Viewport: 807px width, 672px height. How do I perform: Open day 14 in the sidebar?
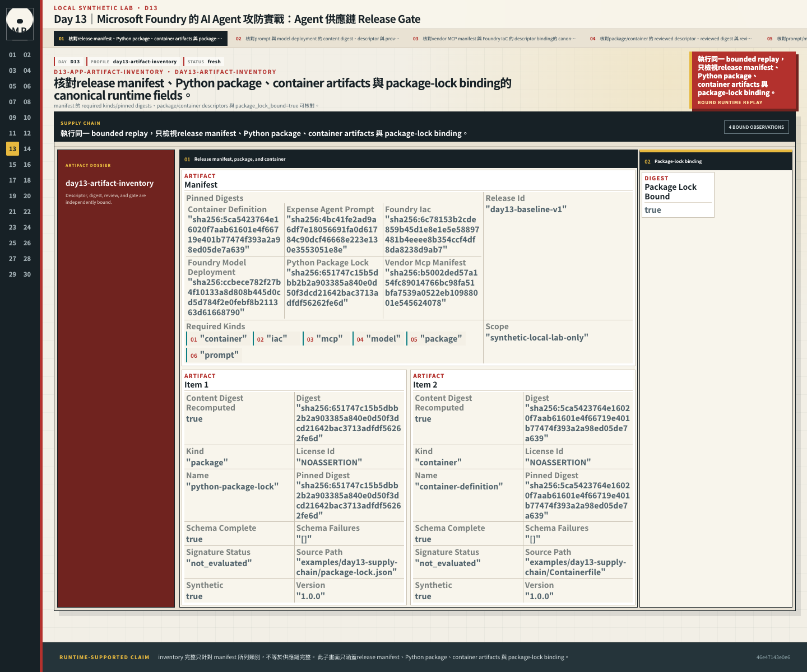(27, 149)
